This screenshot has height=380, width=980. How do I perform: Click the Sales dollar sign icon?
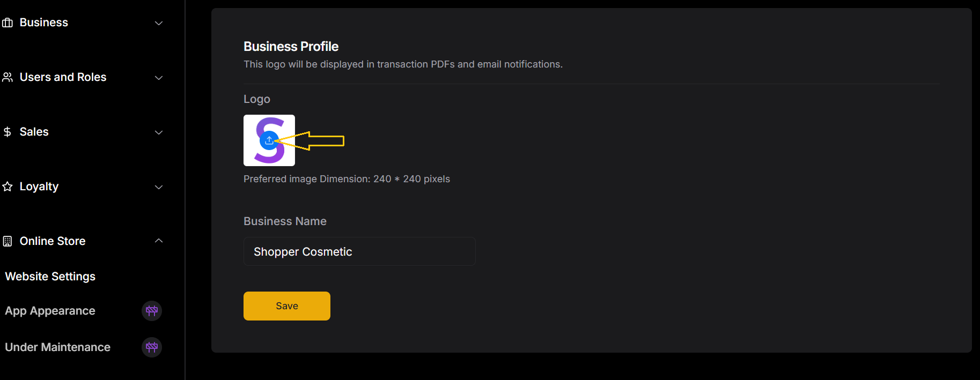(8, 132)
